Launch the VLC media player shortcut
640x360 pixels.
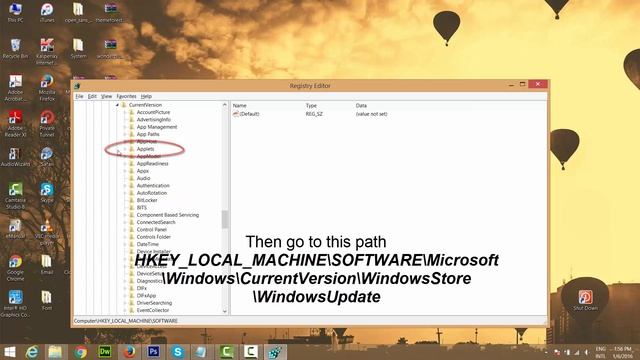47,232
